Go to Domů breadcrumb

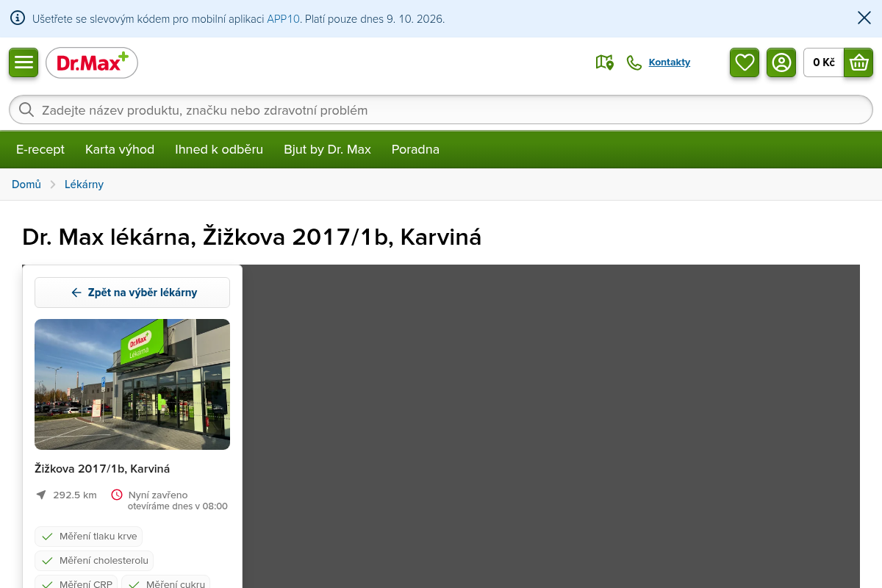pyautogui.click(x=26, y=184)
